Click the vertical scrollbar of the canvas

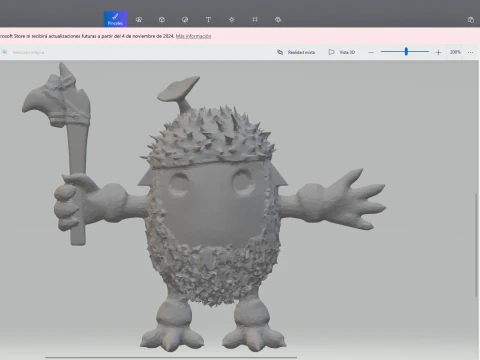(x=476, y=245)
